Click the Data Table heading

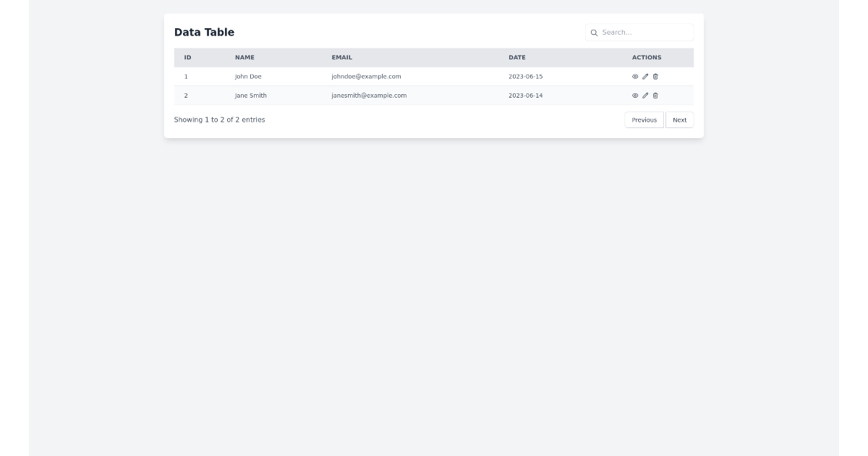(203, 32)
